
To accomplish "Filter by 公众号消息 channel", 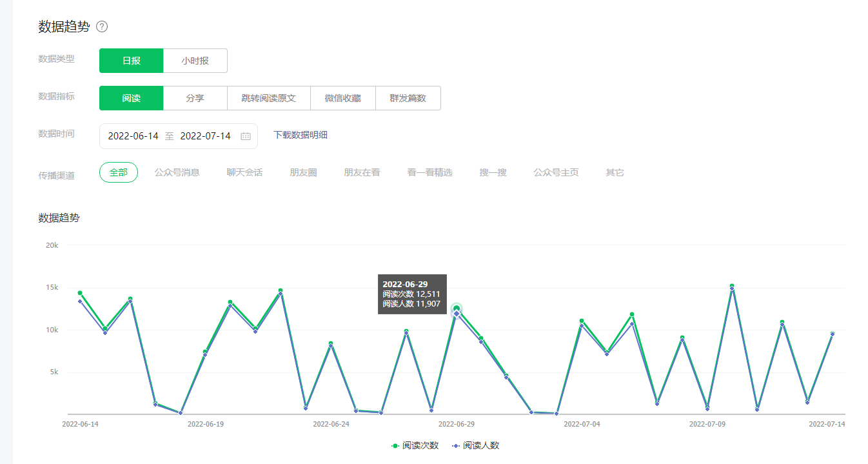I will 177,172.
